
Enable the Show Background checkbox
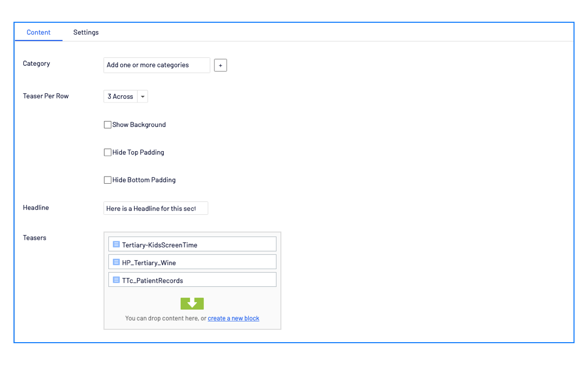coord(108,125)
